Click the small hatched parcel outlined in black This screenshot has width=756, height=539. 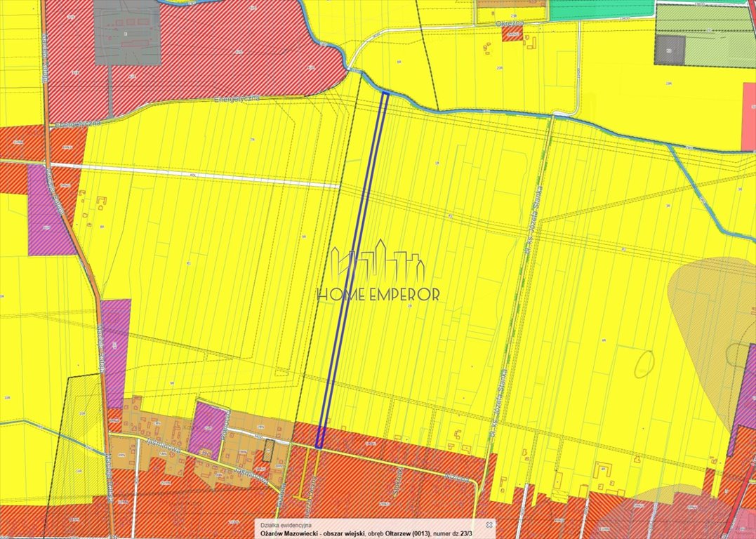(x=269, y=451)
